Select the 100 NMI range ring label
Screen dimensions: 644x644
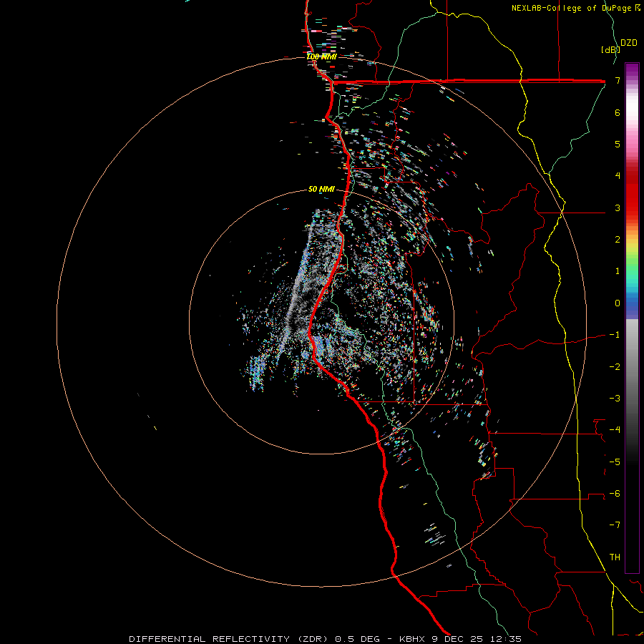[x=321, y=57]
